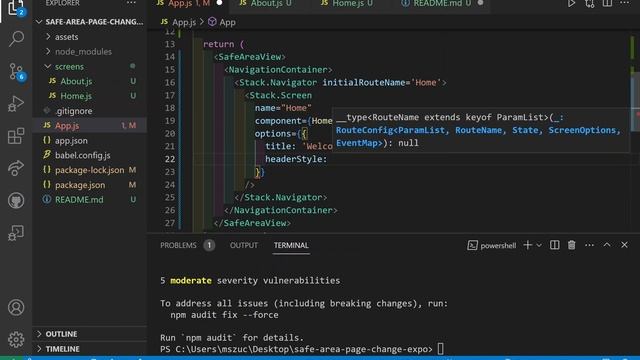Switch to the App.js editor tab

tap(189, 4)
